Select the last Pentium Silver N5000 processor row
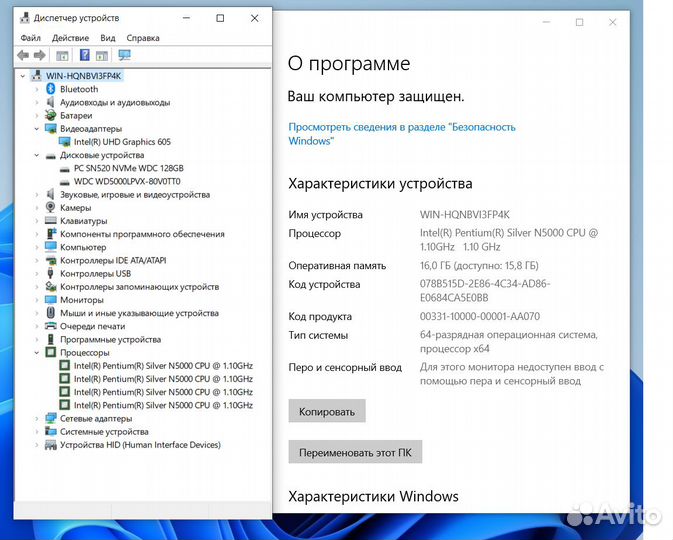 tap(163, 405)
